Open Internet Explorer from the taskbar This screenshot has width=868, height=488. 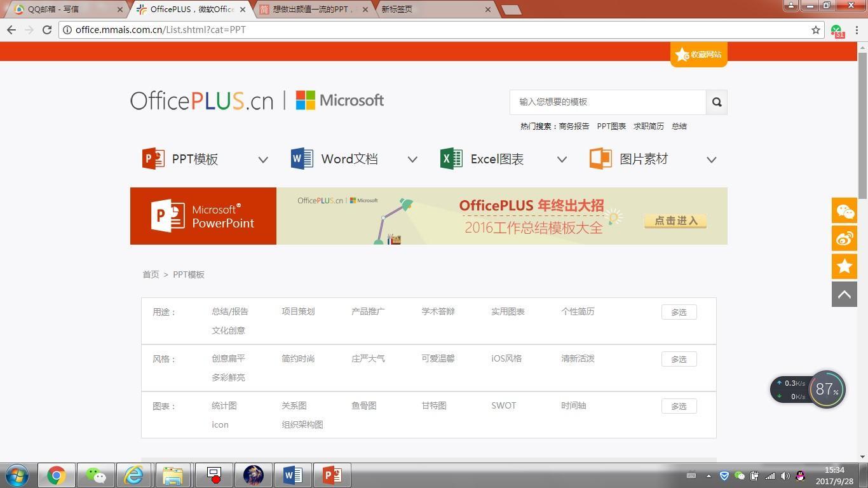click(x=133, y=475)
